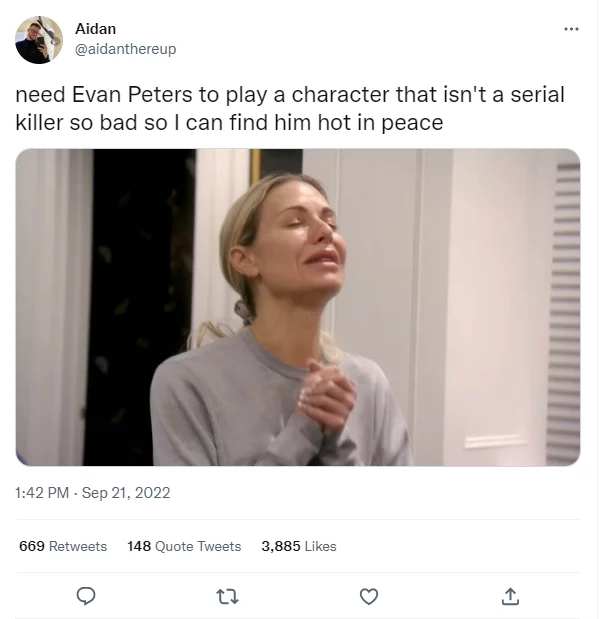Open the Share options icon
Image resolution: width=600 pixels, height=619 pixels.
[510, 596]
